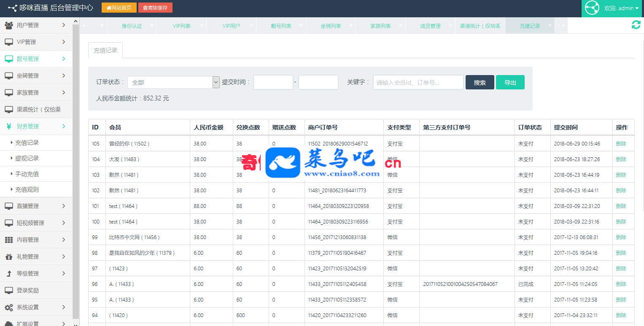Click the 88.00 amount cell

click(x=200, y=206)
